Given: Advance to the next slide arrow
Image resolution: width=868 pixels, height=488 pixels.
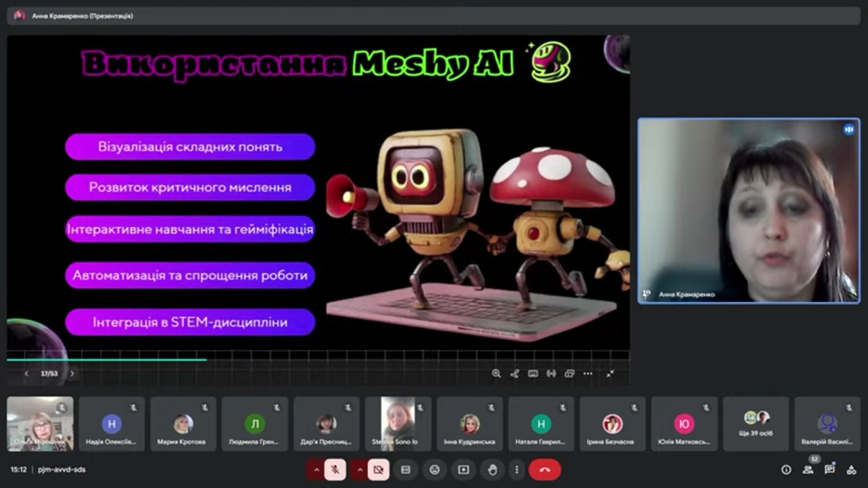Looking at the screenshot, I should (72, 374).
